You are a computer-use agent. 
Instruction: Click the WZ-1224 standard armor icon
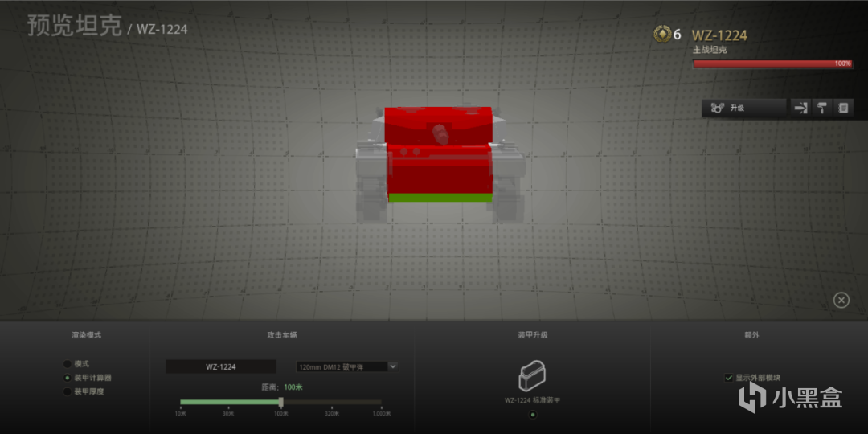(532, 376)
